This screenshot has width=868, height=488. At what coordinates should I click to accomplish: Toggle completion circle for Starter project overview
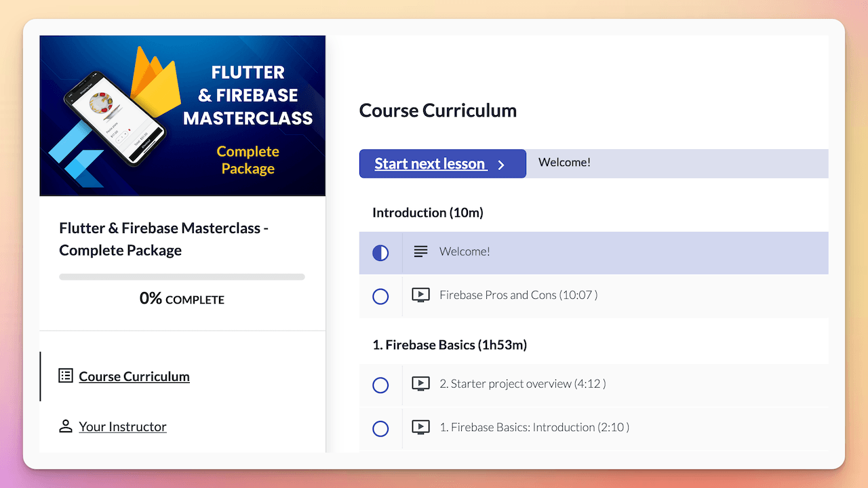coord(380,385)
